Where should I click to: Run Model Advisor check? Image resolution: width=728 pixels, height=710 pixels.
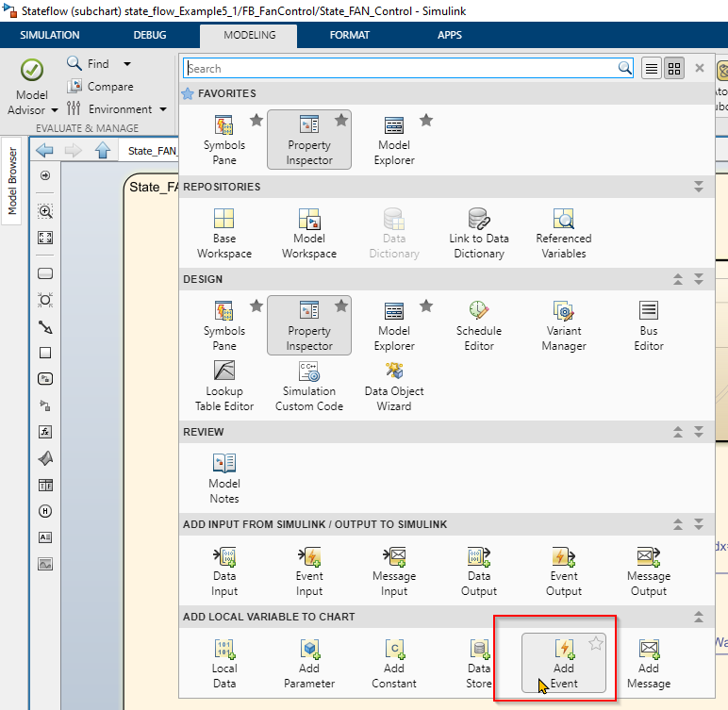tap(31, 70)
